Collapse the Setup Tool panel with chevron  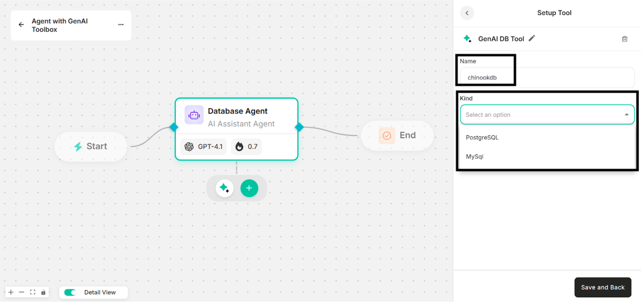point(467,13)
